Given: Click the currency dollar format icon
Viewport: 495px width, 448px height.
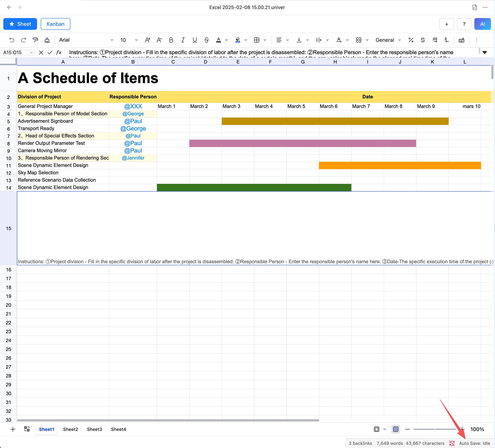Looking at the screenshot, I should coord(423,40).
